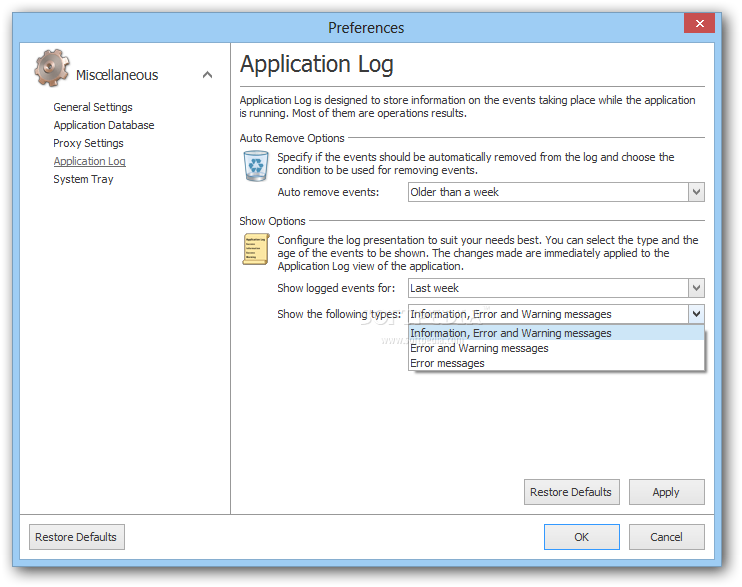The width and height of the screenshot is (742, 587).
Task: Click the 'Show Options' section header
Action: click(272, 221)
